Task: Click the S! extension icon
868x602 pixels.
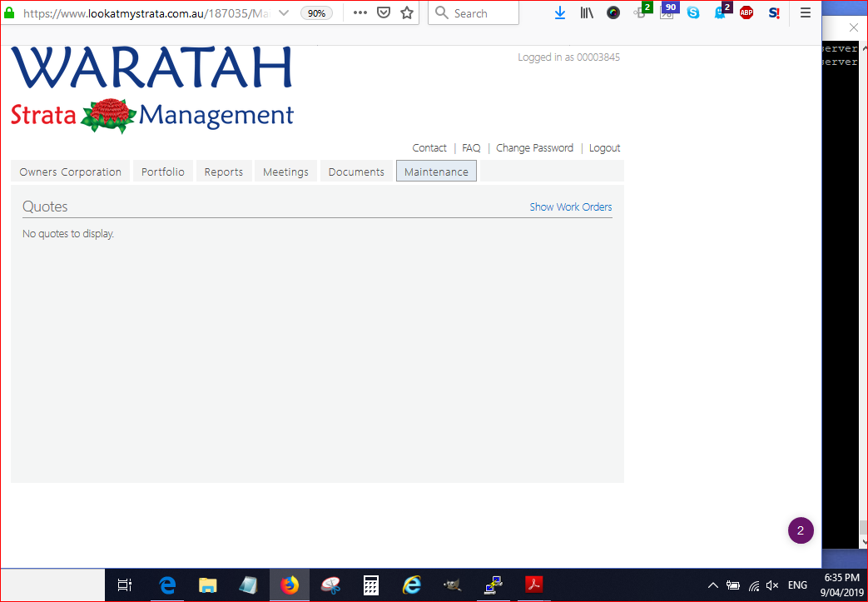Action: (x=775, y=12)
